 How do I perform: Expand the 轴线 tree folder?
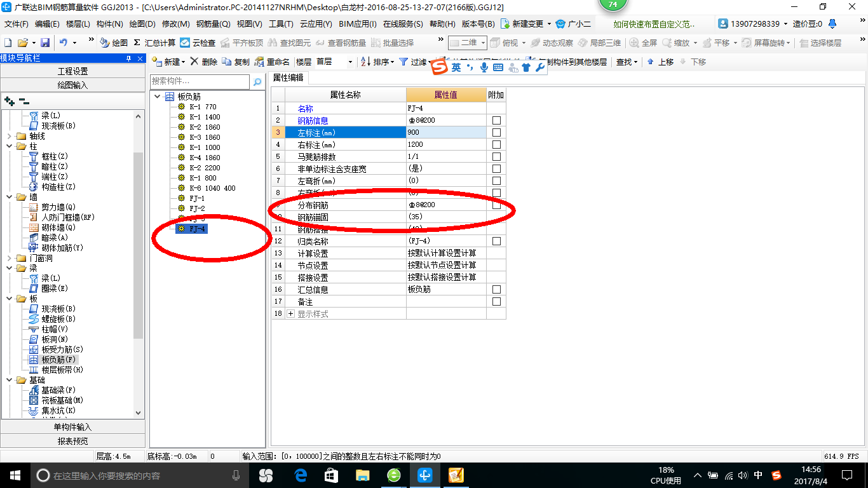(9, 136)
